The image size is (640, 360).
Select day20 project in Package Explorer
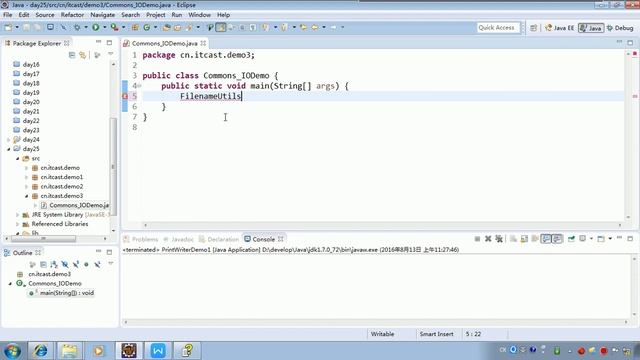point(31,102)
